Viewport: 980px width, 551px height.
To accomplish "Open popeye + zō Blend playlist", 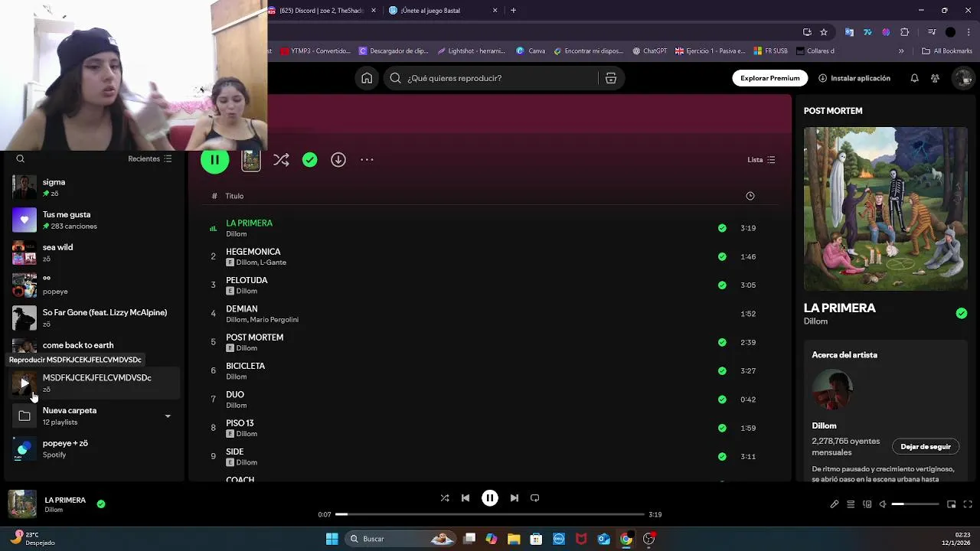I will [96, 448].
